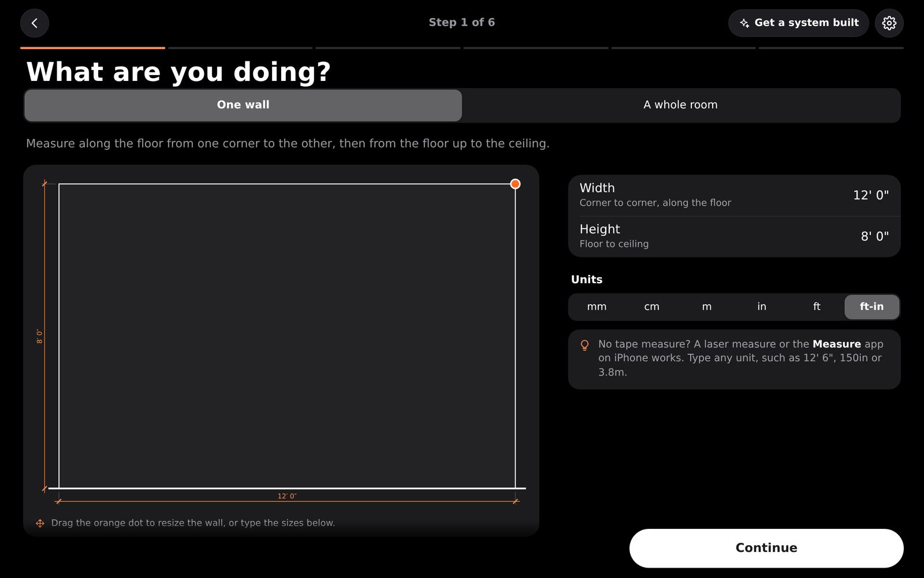This screenshot has height=578, width=924.
Task: Edit the Height value 8' 0"
Action: tap(875, 236)
